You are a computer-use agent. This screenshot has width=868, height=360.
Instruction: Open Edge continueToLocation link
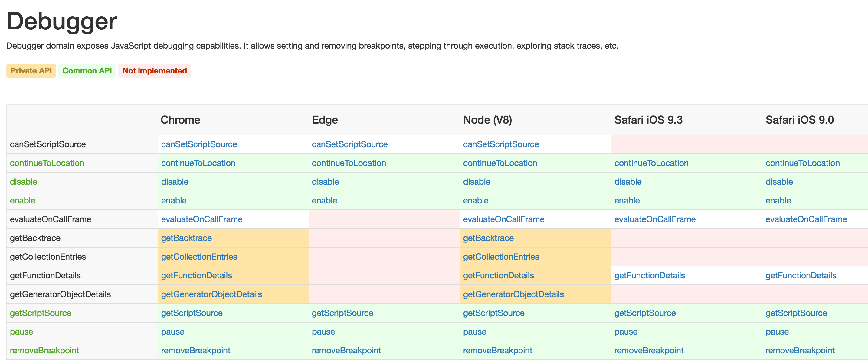pyautogui.click(x=349, y=163)
